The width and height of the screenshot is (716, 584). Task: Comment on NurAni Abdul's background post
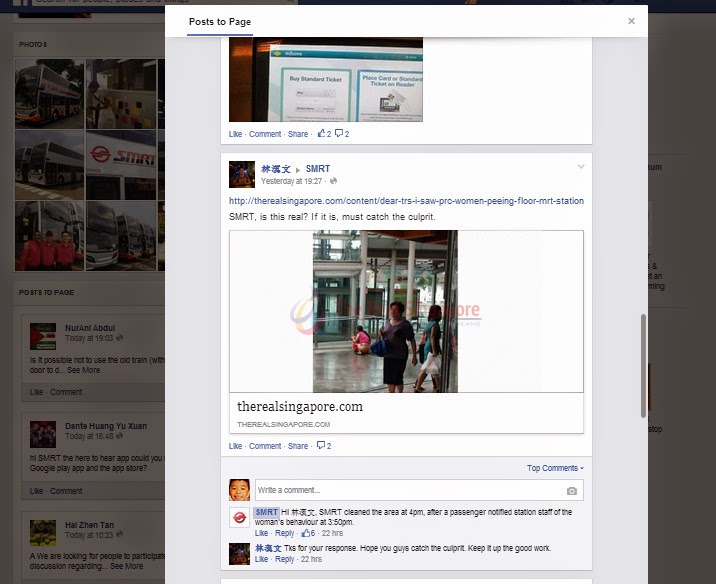point(66,392)
